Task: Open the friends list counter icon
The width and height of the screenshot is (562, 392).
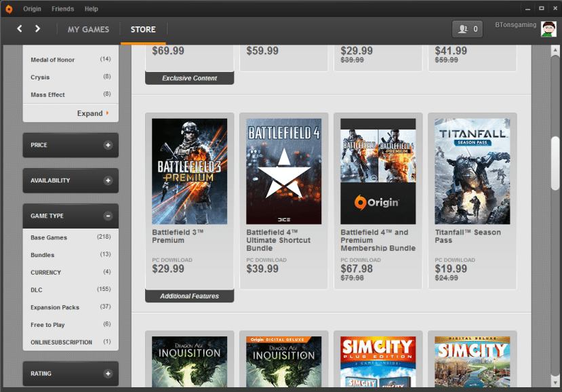Action: pyautogui.click(x=468, y=29)
